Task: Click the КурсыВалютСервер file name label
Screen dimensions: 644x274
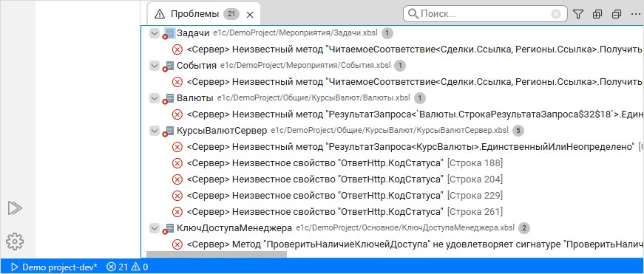Action: coord(222,131)
